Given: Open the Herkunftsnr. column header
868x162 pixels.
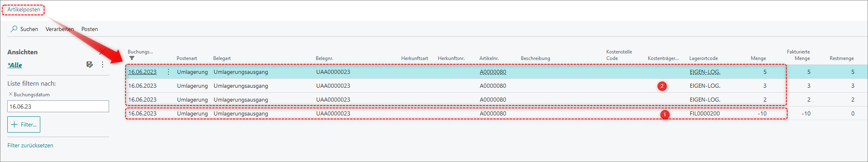Looking at the screenshot, I should pyautogui.click(x=451, y=58).
